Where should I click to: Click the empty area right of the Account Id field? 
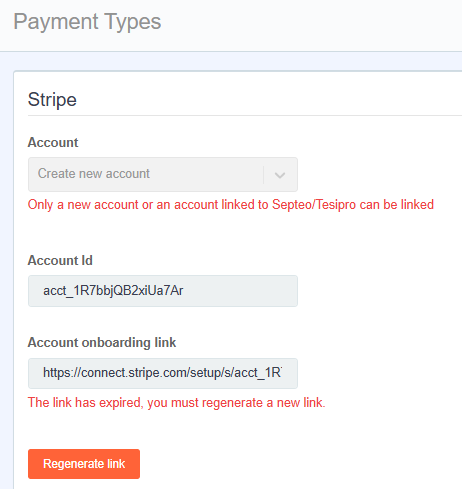[x=380, y=291]
